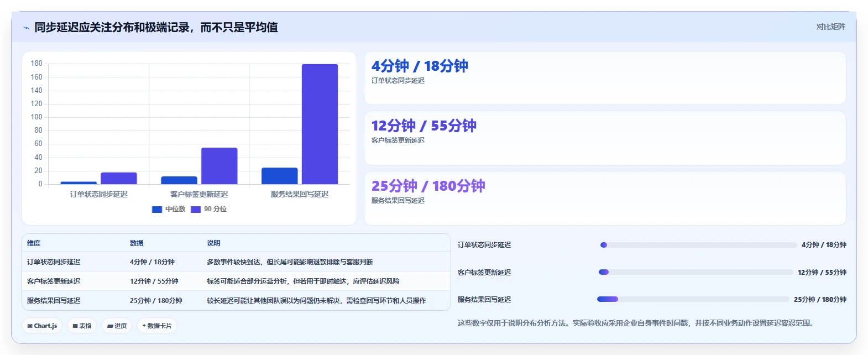Click the 服务结果回写延迟 caption in the data card
Image resolution: width=868 pixels, height=355 pixels.
[x=398, y=201]
